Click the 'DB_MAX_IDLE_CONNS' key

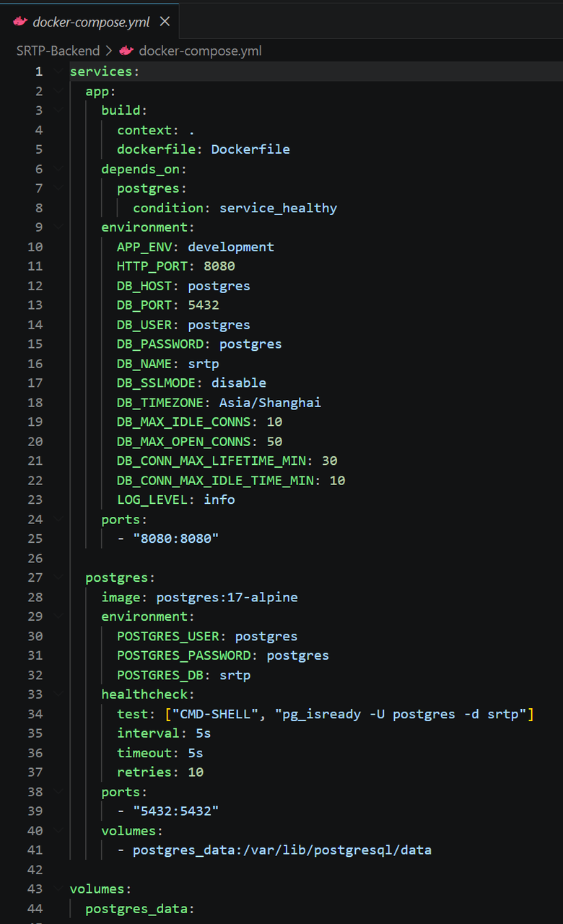click(x=183, y=422)
